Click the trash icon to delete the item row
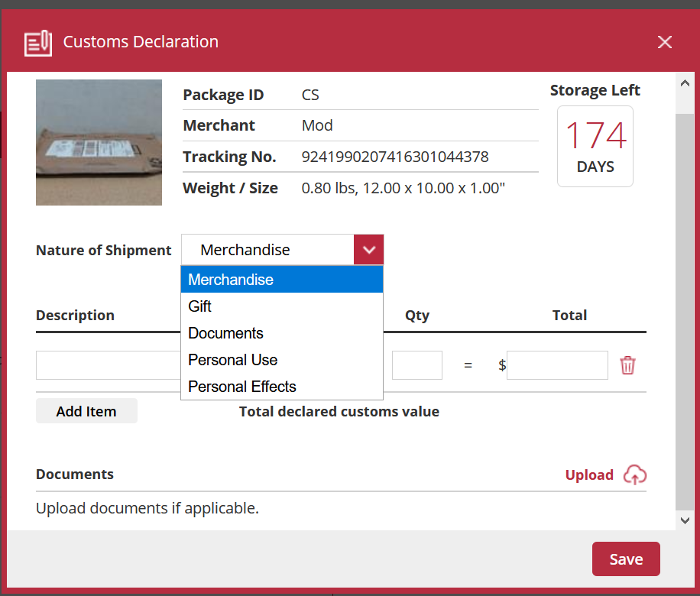 627,365
